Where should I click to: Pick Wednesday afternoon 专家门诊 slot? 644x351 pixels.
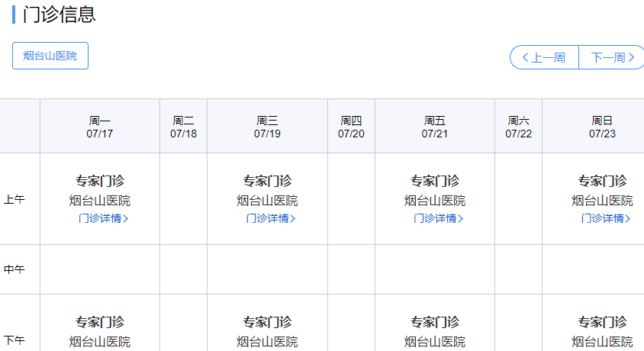[267, 322]
